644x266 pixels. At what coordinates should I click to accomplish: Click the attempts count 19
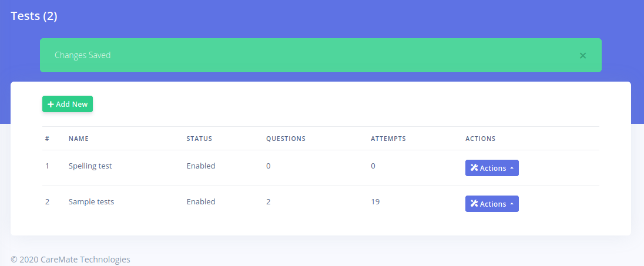[x=375, y=202]
